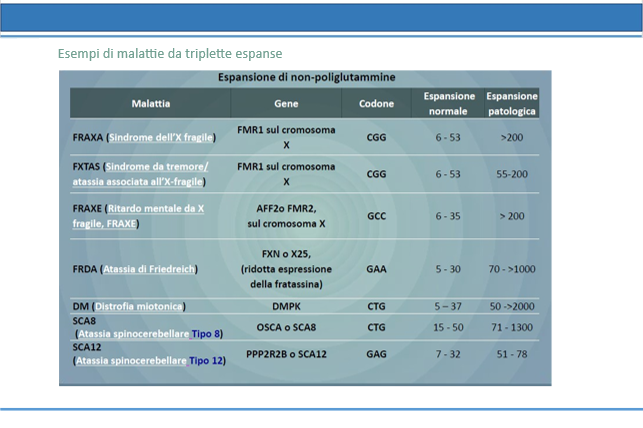Screen dimensions: 643x428
Task: Select the FXTAS disease label
Action: coord(86,167)
